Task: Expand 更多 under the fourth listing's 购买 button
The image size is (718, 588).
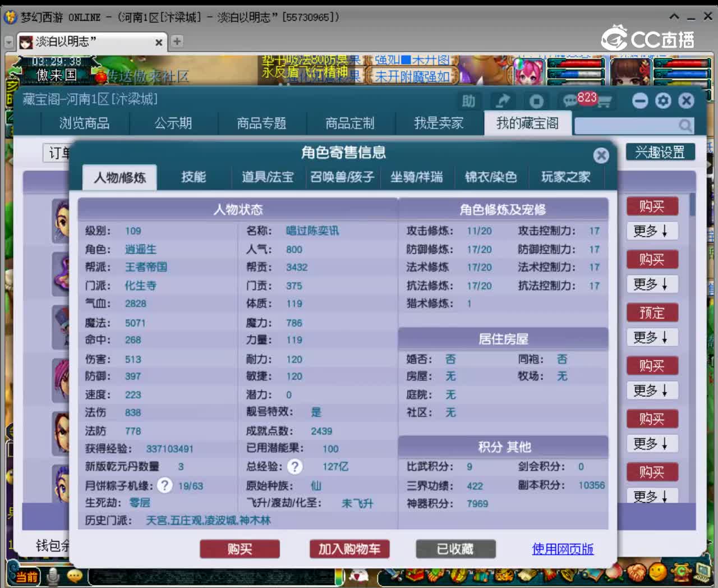Action: 652,391
